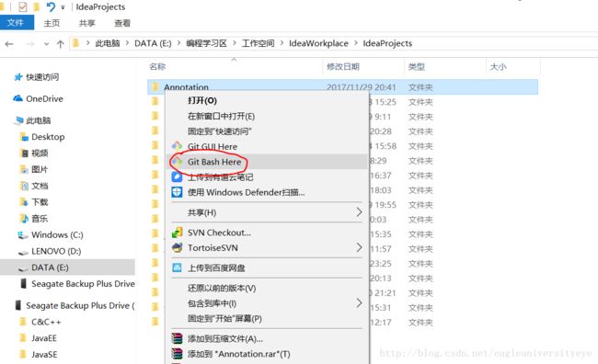Screen dimensions: 598x364
Task: Click the properties checkmark icon in title bar
Action: pos(22,6)
